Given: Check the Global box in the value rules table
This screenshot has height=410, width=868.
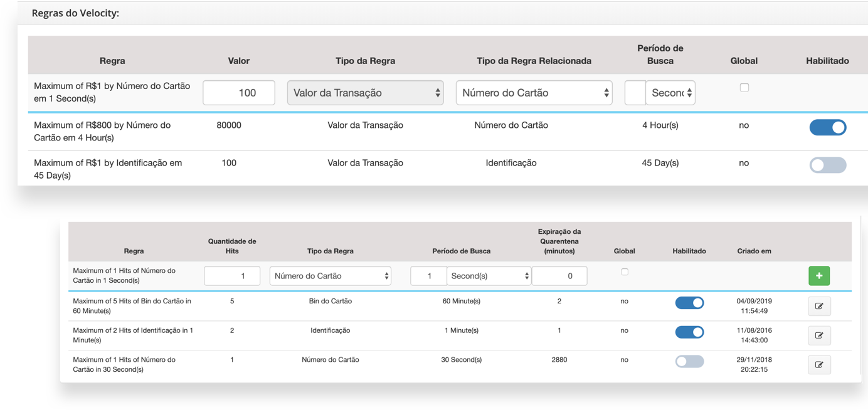Looking at the screenshot, I should pyautogui.click(x=744, y=87).
